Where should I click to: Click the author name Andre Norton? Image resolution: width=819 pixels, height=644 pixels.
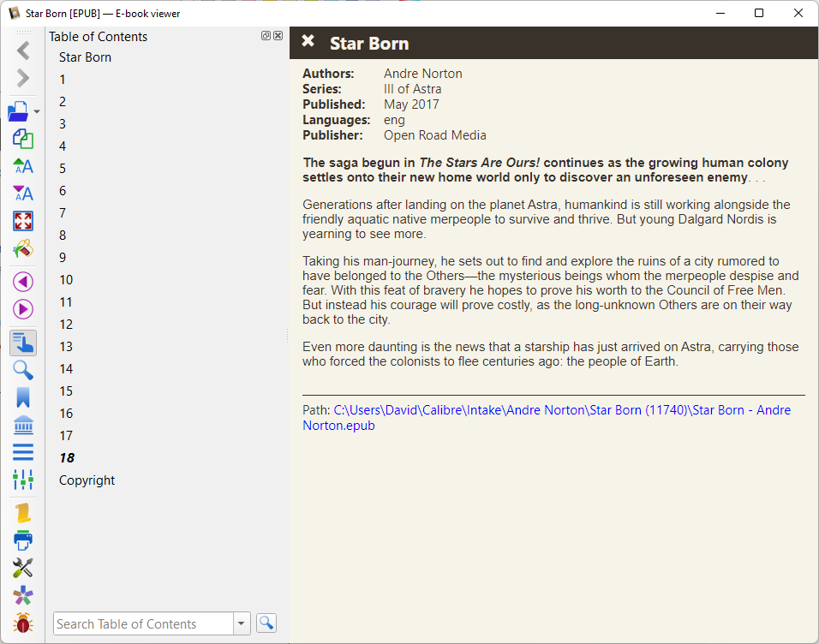pyautogui.click(x=423, y=74)
